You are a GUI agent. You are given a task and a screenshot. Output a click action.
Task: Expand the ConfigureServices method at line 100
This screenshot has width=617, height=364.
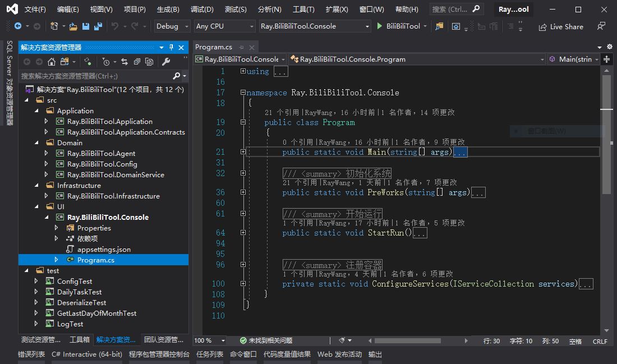(243, 284)
